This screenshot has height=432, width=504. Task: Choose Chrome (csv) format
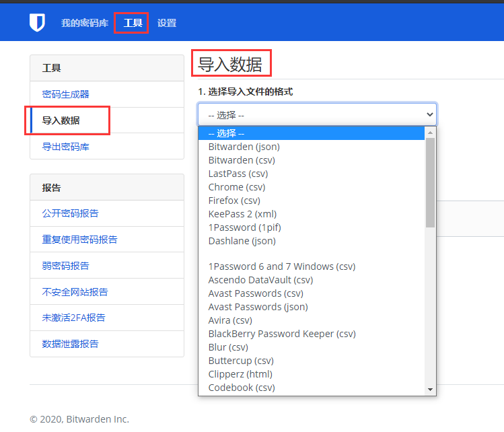[x=311, y=187]
